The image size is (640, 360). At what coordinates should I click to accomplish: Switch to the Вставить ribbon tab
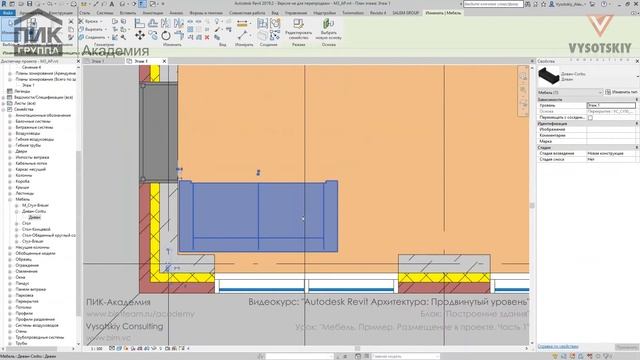(128, 13)
